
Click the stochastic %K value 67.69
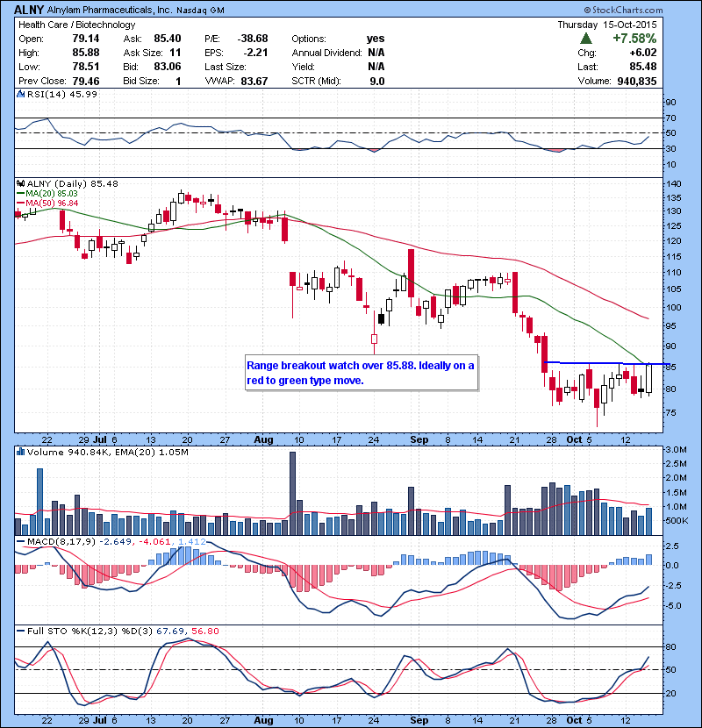coord(169,631)
